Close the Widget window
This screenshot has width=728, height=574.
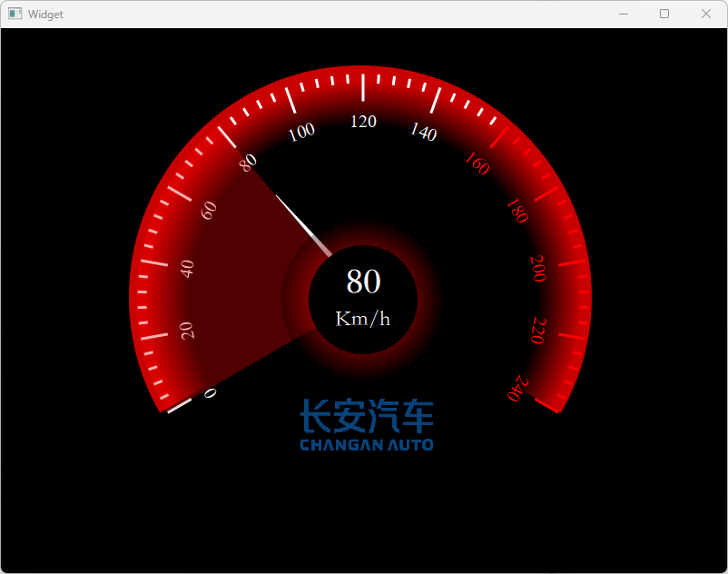(706, 14)
